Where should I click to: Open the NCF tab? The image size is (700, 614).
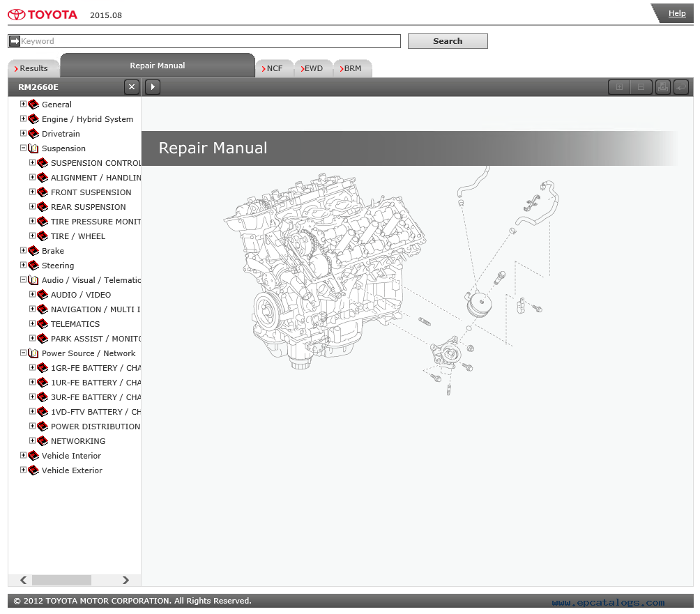(x=274, y=68)
